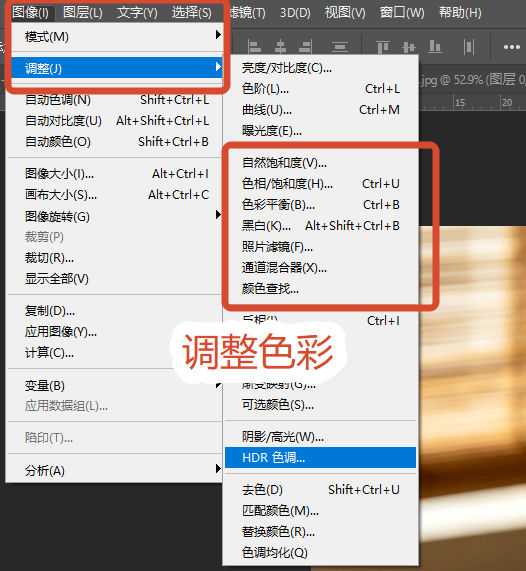Expand the 图像旋转(G) submenu
Image resolution: width=526 pixels, height=571 pixels.
[115, 216]
